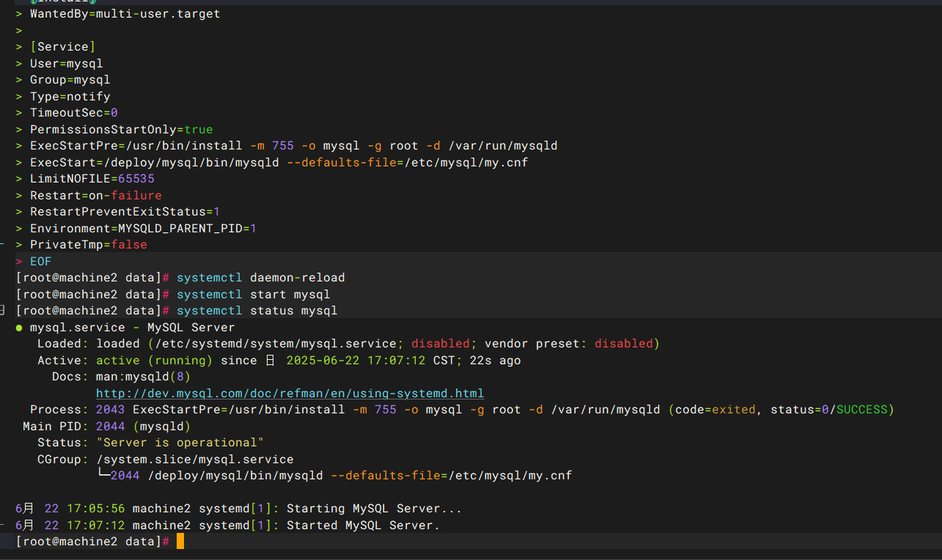The height and width of the screenshot is (560, 942).
Task: Click the 'User=mysql' line
Action: pyautogui.click(x=66, y=64)
